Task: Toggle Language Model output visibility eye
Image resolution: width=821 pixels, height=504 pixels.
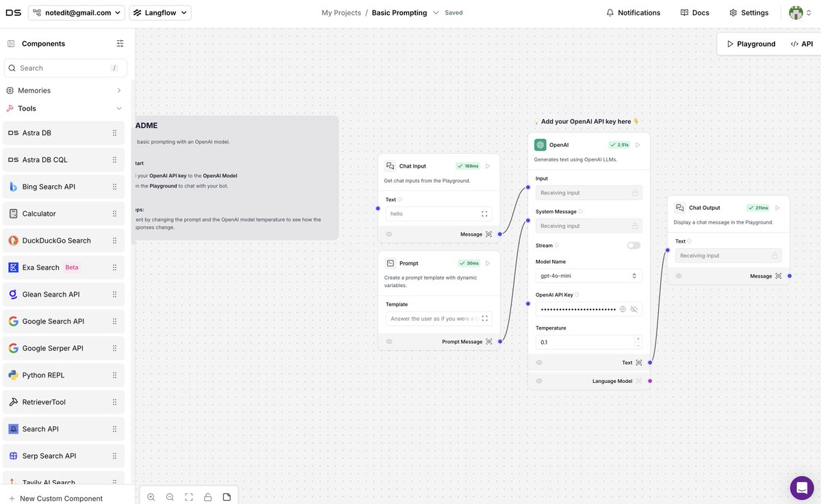Action: coord(539,381)
